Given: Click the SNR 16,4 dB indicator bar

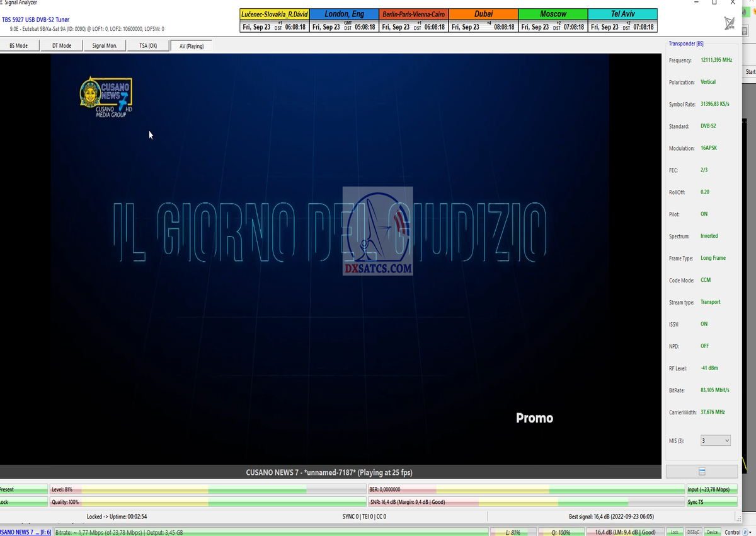Looking at the screenshot, I should [x=526, y=502].
